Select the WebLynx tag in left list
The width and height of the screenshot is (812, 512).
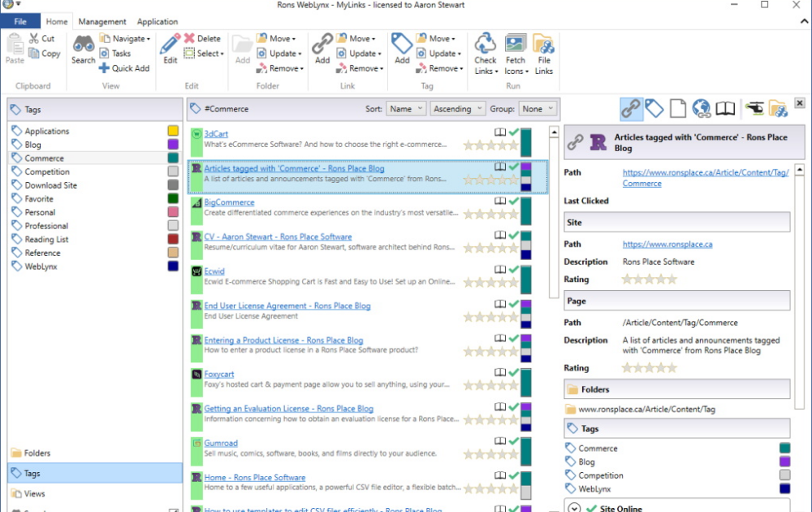[x=95, y=267]
